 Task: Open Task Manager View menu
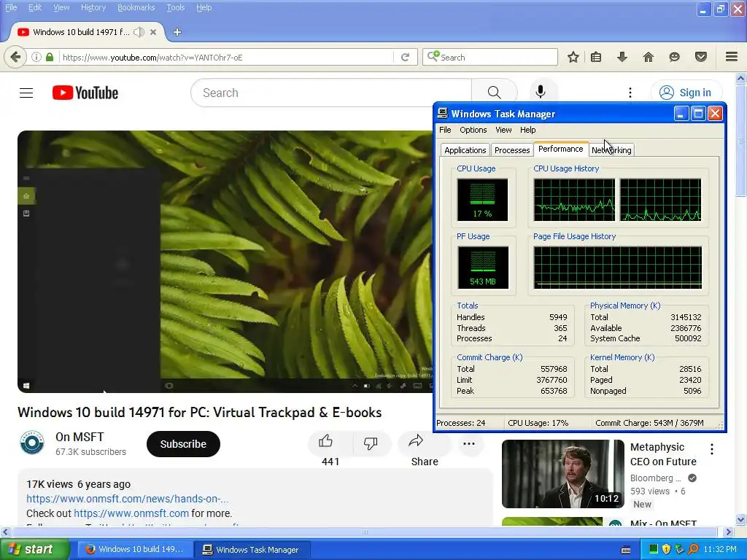click(x=503, y=130)
